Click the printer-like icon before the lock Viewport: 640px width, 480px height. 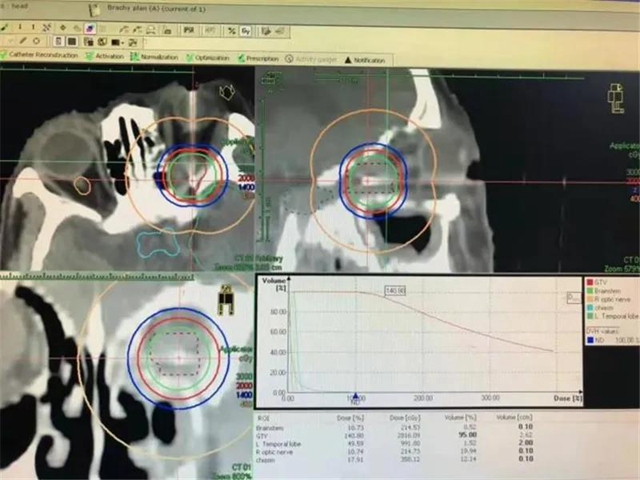pos(151,29)
